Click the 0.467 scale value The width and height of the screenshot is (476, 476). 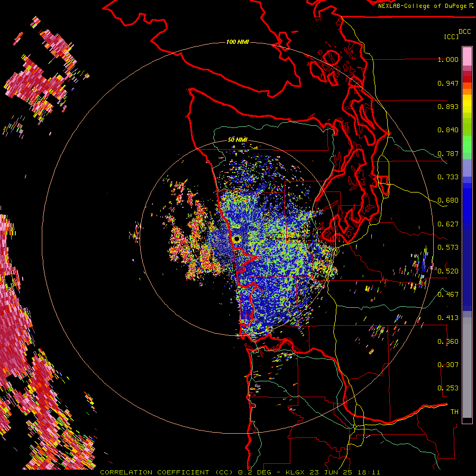click(x=448, y=294)
